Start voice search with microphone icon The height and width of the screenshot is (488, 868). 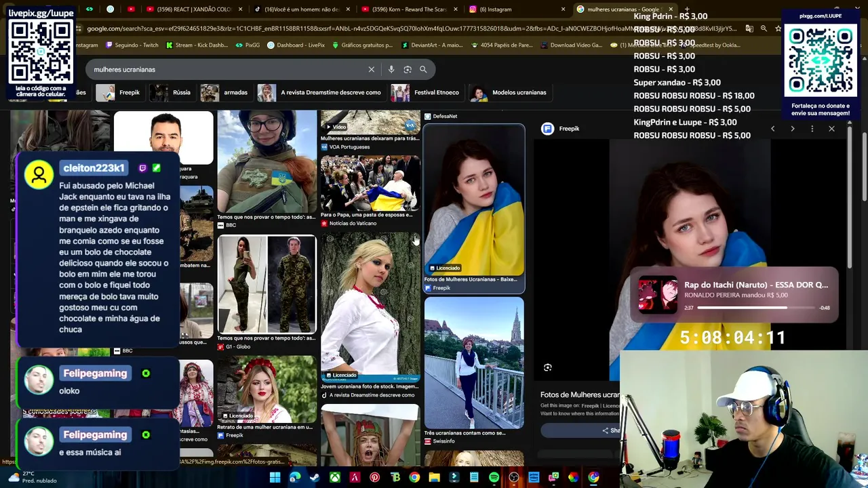click(391, 69)
